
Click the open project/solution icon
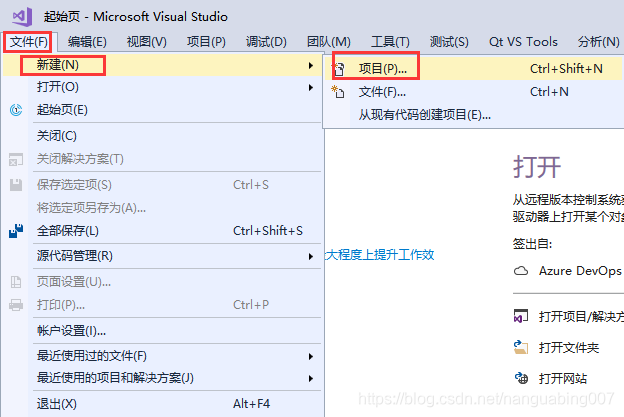521,316
